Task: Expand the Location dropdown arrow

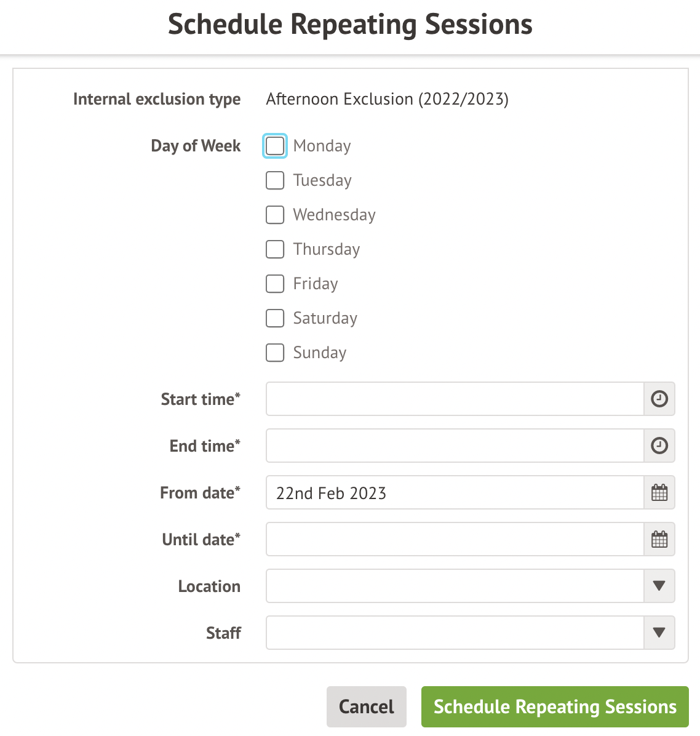Action: click(659, 586)
